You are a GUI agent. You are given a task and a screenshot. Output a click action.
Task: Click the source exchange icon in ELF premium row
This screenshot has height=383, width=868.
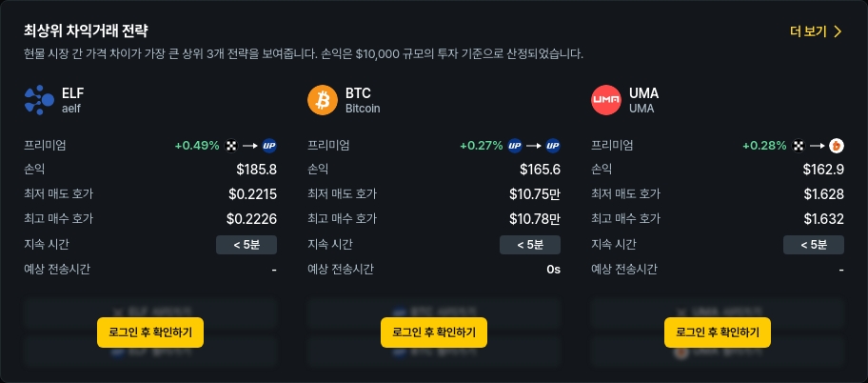[x=230, y=146]
